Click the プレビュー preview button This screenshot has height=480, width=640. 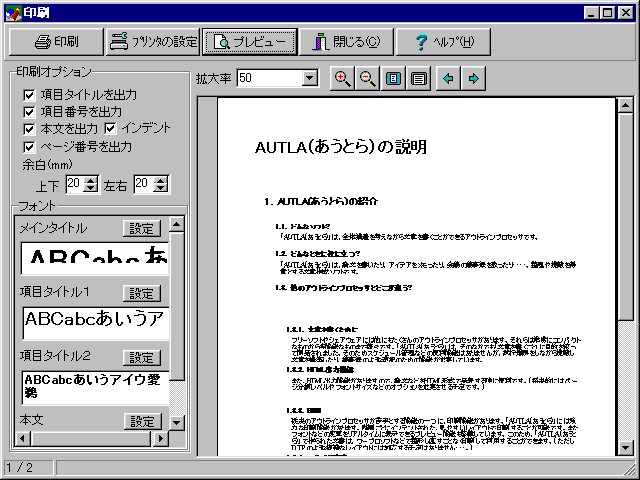249,42
